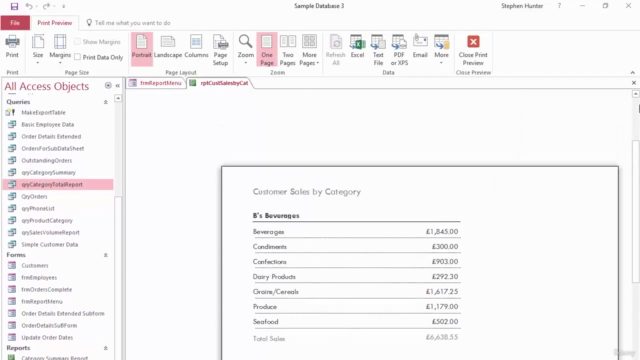Open the paper Size dropdown
The width and height of the screenshot is (640, 360).
pos(38,50)
